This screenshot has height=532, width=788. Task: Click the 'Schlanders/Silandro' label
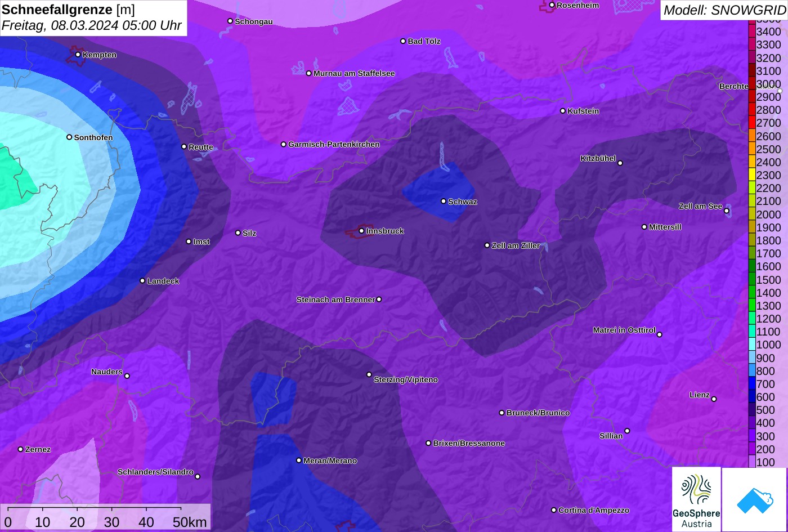pos(155,472)
